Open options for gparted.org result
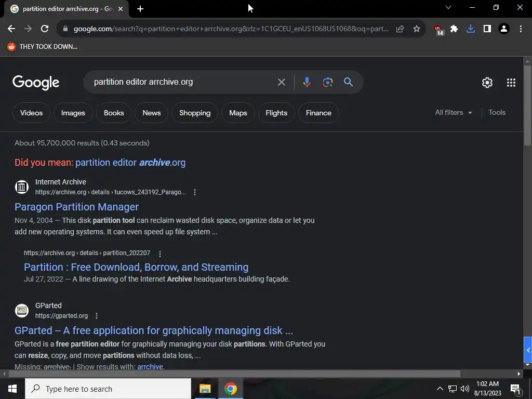This screenshot has width=532, height=399. (97, 316)
